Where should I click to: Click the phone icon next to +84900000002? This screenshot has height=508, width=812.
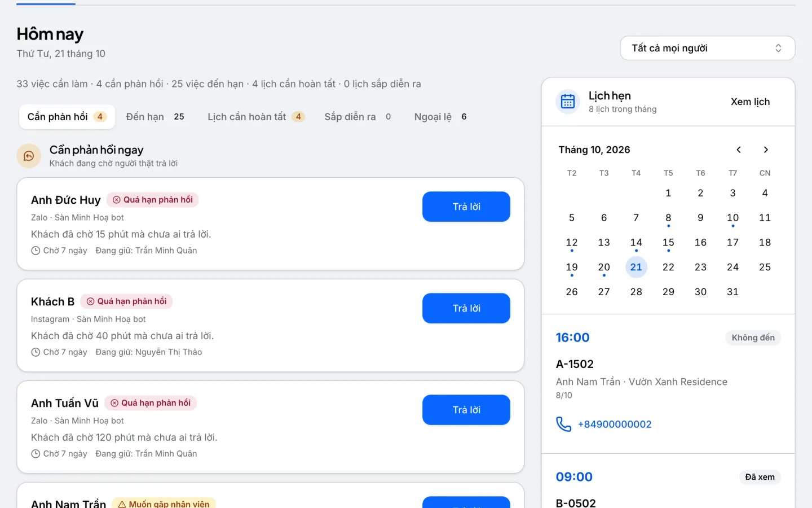563,424
